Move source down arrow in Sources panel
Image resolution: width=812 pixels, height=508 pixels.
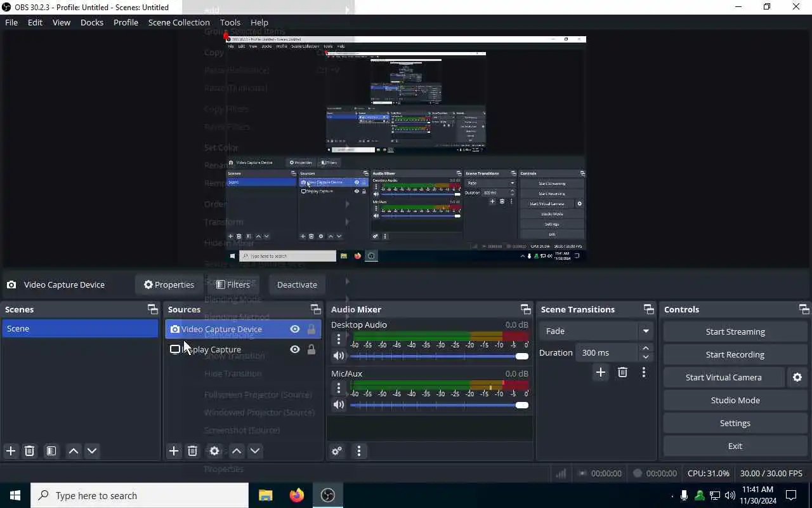pyautogui.click(x=255, y=451)
